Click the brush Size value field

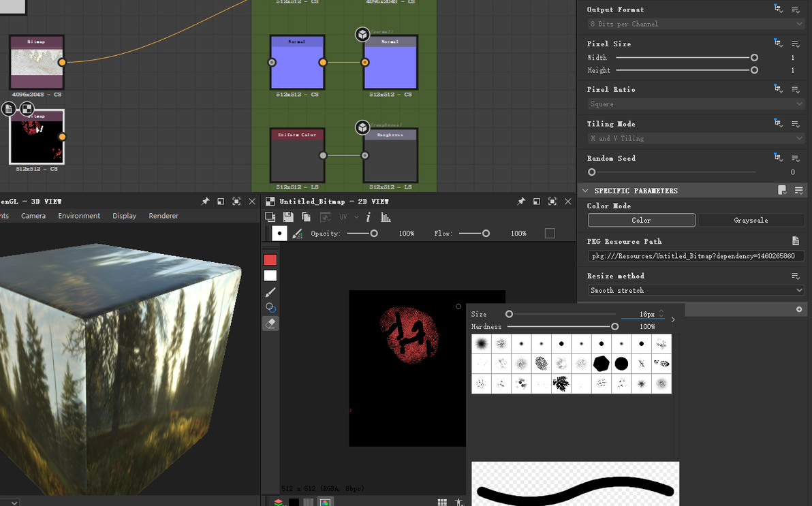642,314
